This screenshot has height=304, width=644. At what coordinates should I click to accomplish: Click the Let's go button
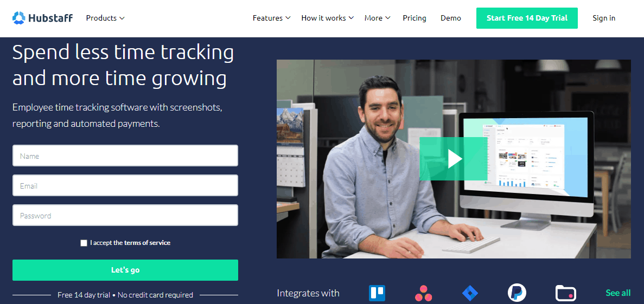tap(125, 270)
